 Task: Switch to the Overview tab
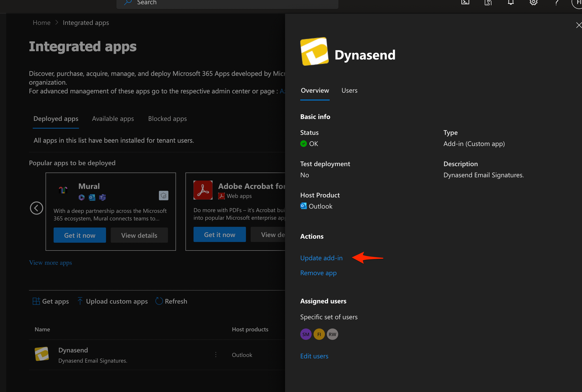pos(315,91)
